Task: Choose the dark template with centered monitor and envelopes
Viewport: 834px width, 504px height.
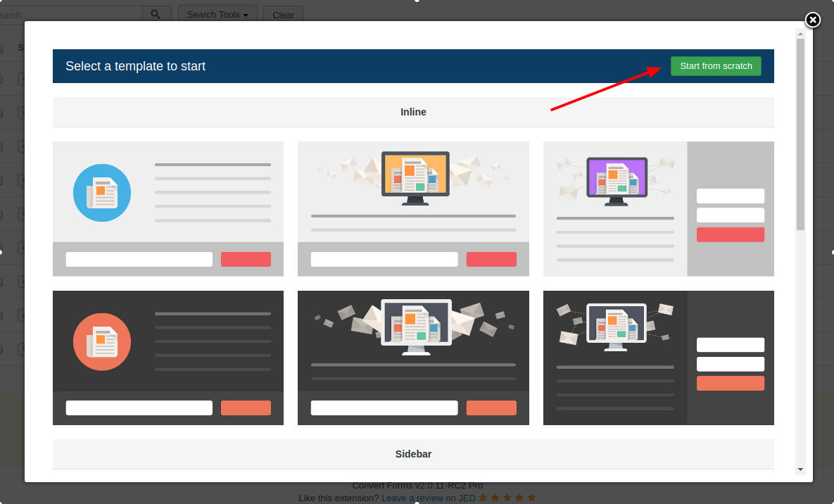Action: pos(413,358)
